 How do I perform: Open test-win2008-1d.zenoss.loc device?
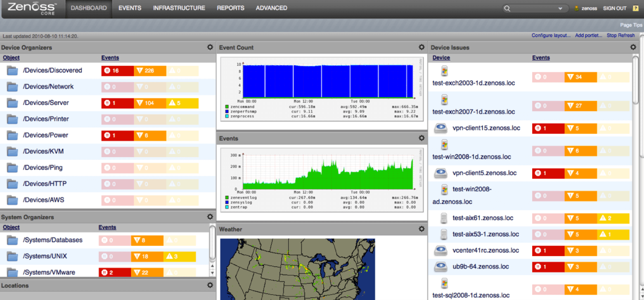[471, 157]
